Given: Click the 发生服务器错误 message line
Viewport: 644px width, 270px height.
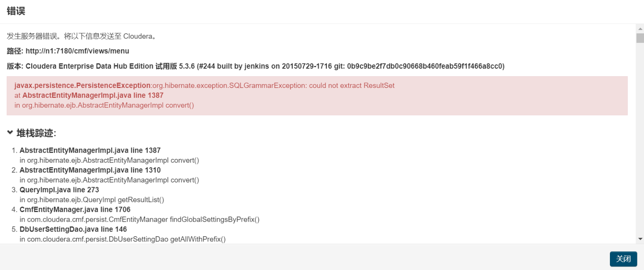Looking at the screenshot, I should pyautogui.click(x=82, y=36).
